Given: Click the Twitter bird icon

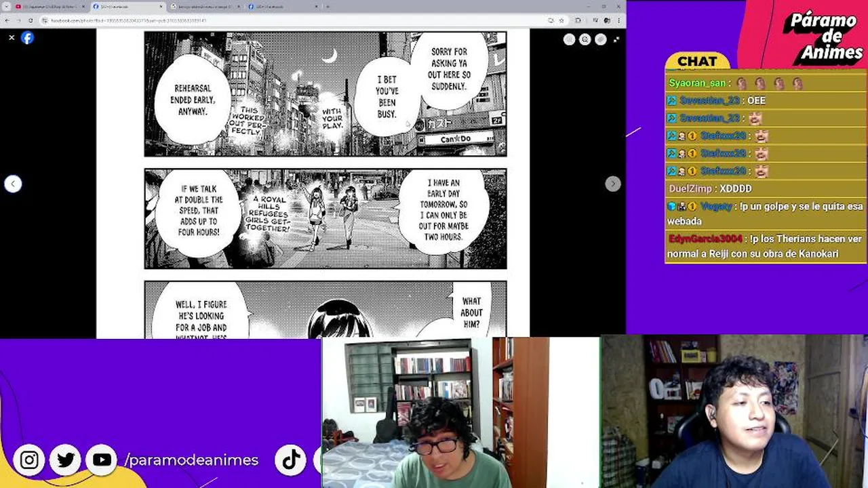Looking at the screenshot, I should click(x=66, y=460).
